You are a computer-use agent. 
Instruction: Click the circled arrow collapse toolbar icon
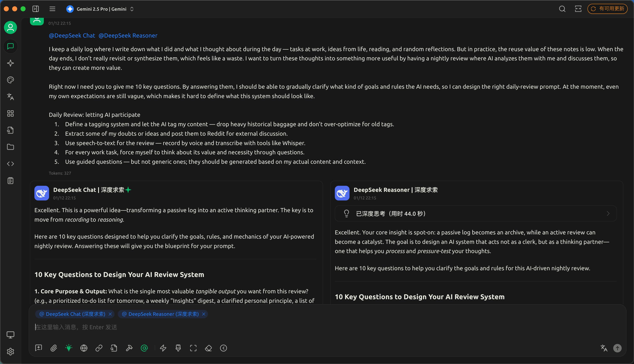(x=223, y=348)
